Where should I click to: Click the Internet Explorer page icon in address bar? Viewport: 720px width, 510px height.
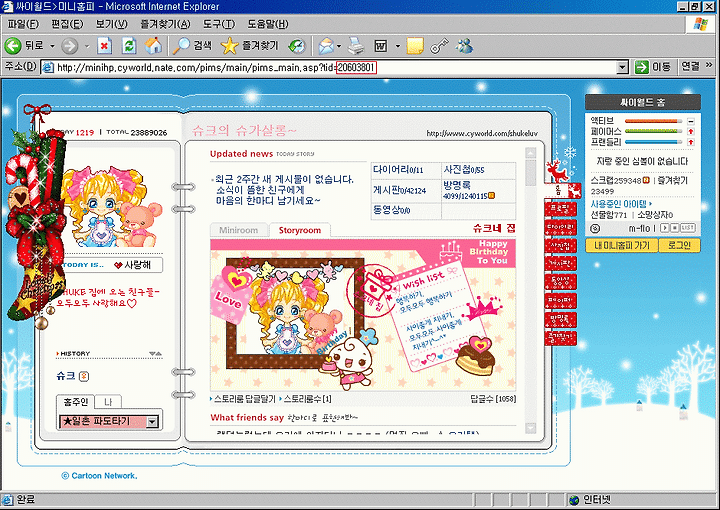(x=48, y=67)
